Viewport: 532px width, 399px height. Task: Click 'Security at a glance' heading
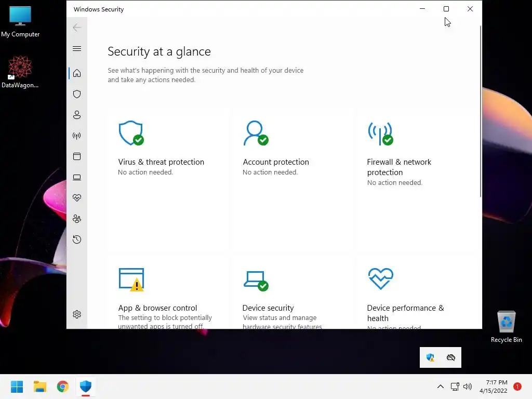click(x=159, y=51)
